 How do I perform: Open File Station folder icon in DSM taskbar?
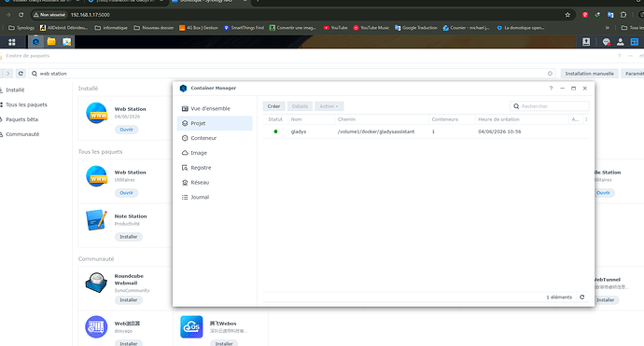(x=51, y=41)
